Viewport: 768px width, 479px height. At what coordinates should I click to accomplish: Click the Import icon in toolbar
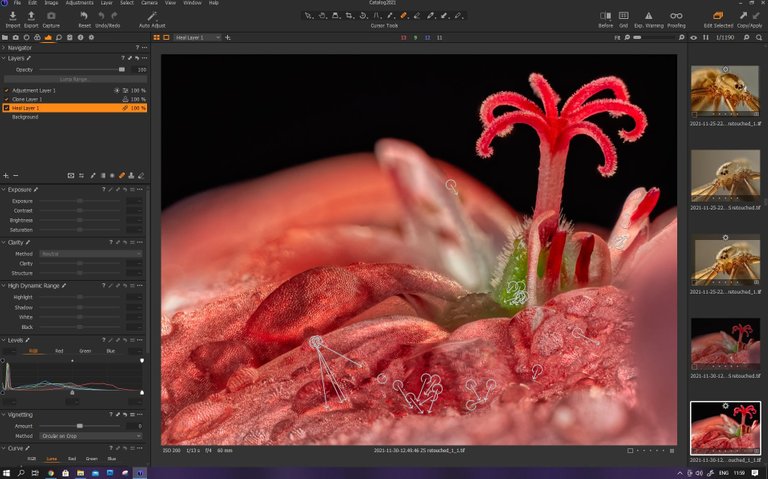pos(13,16)
